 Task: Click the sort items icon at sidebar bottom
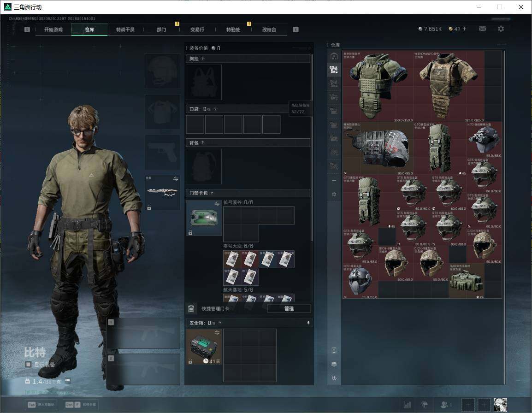click(334, 378)
